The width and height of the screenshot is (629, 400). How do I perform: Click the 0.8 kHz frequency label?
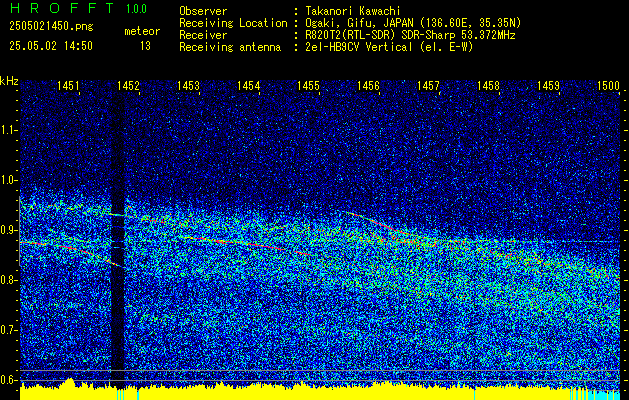[8, 280]
